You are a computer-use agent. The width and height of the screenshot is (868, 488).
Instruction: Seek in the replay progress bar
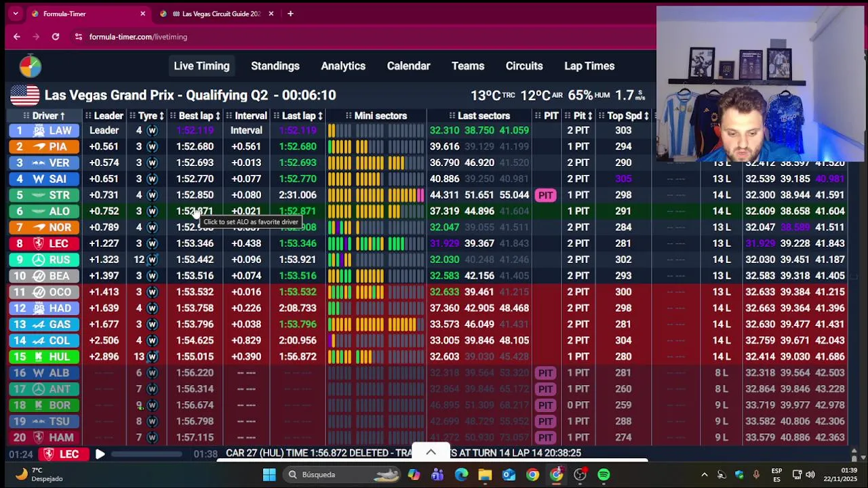[x=146, y=454]
